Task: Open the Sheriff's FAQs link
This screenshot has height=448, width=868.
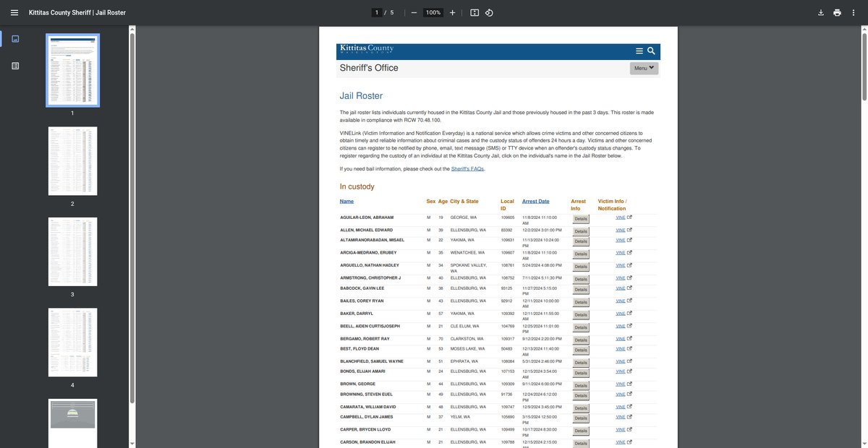Action: click(467, 168)
